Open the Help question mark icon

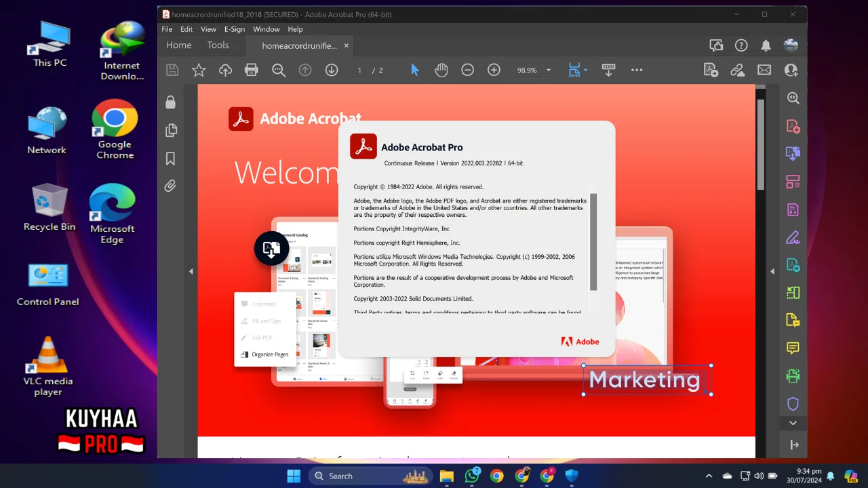click(741, 45)
